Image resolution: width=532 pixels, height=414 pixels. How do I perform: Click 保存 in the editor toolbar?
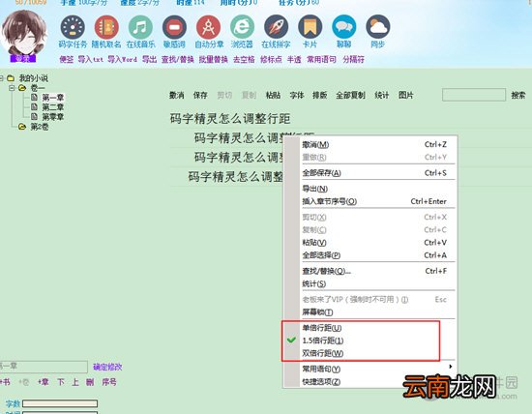coord(200,96)
